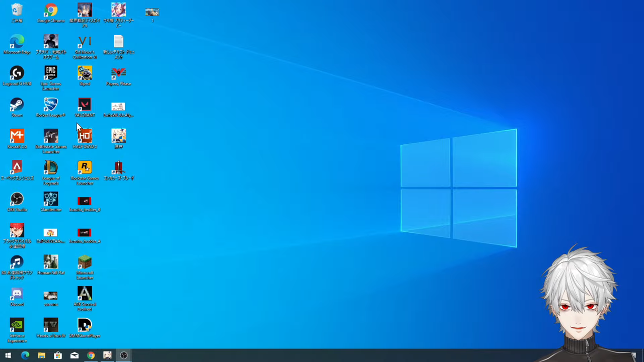Select the samune image file
Screen dimensions: 644x362
[51, 298]
